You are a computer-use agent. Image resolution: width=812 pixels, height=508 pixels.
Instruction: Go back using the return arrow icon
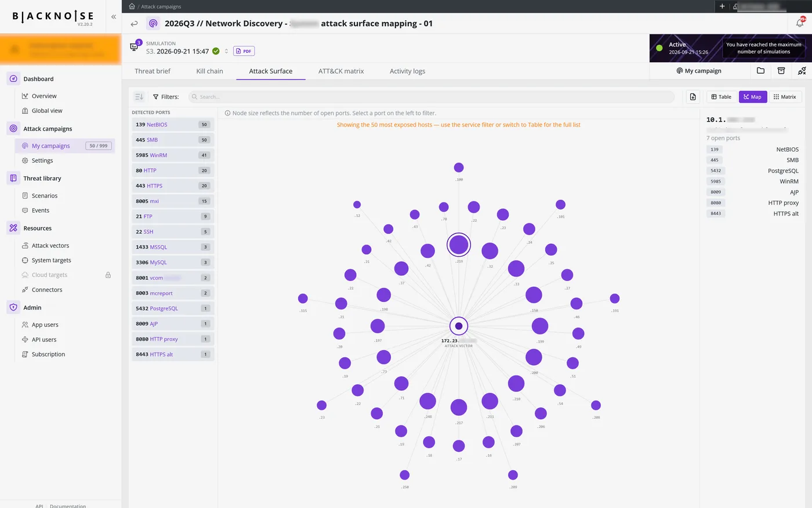pyautogui.click(x=134, y=24)
